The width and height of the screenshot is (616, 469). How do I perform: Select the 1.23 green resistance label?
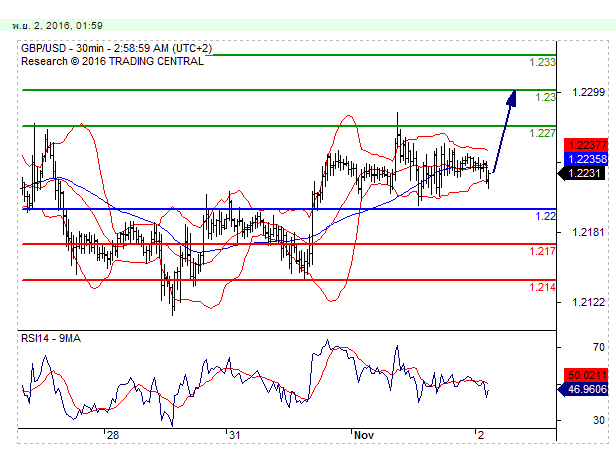coord(546,97)
